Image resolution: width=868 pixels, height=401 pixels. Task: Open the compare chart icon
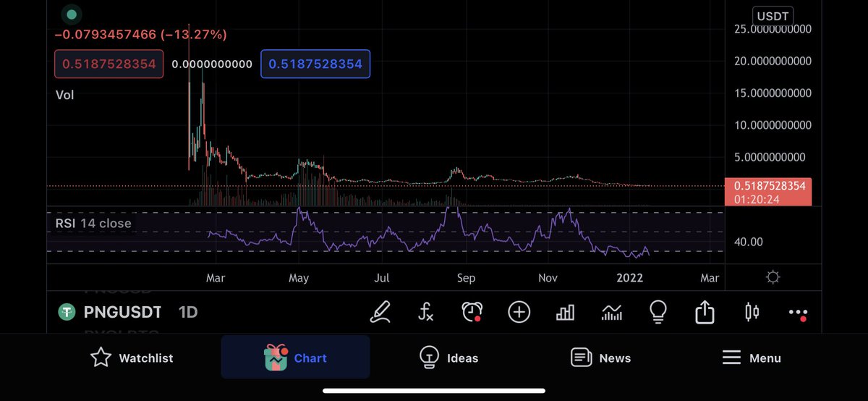pyautogui.click(x=612, y=312)
